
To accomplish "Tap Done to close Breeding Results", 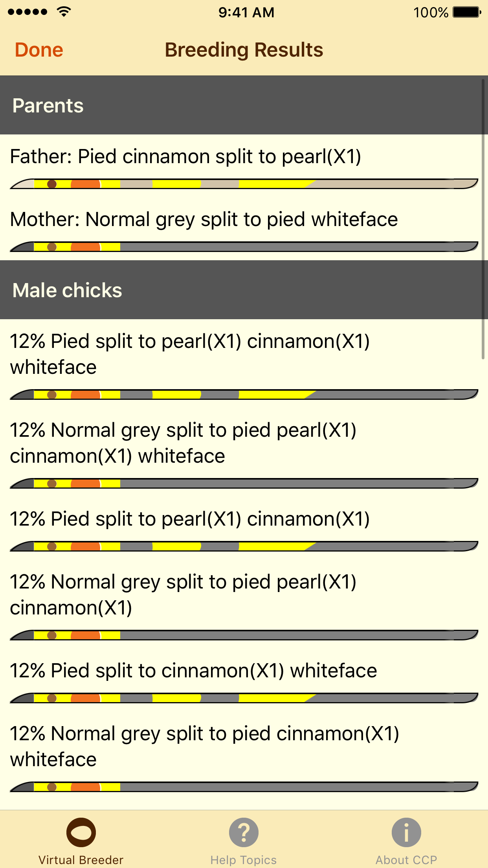I will (39, 50).
